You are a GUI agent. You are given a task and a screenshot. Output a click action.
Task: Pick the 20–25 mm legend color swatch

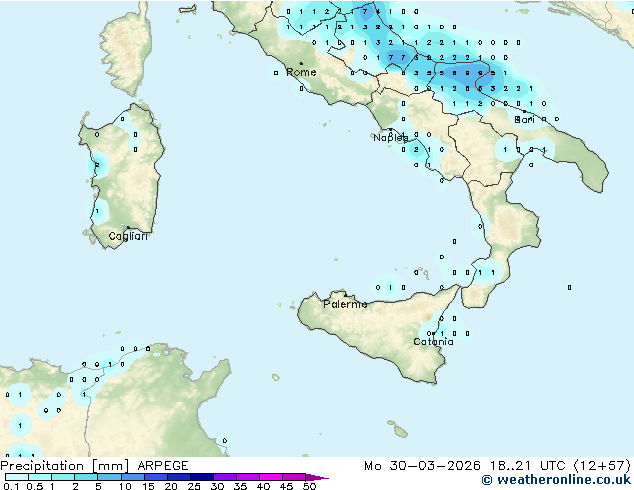pyautogui.click(x=179, y=477)
